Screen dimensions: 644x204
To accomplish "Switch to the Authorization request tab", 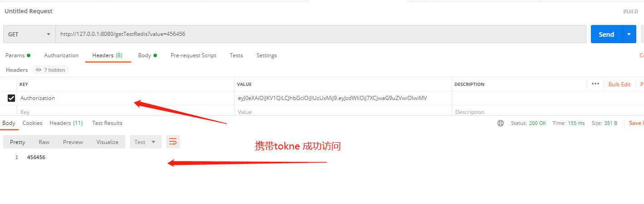I will (61, 55).
